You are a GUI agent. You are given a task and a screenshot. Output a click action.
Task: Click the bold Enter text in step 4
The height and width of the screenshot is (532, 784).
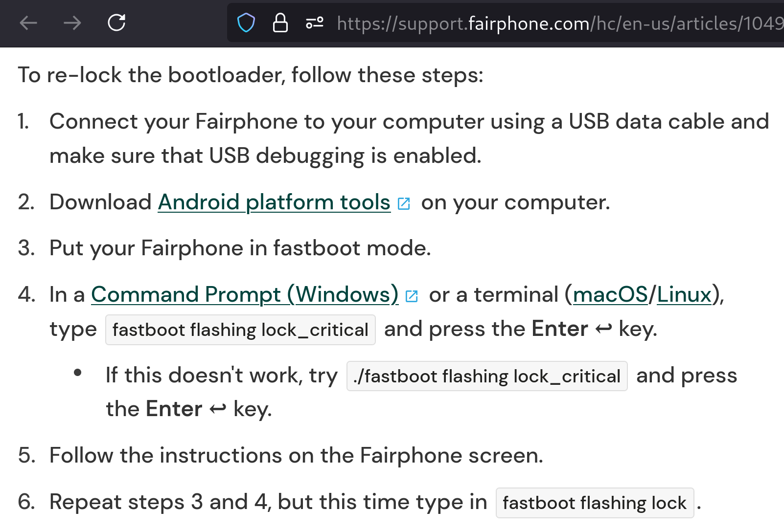(560, 329)
